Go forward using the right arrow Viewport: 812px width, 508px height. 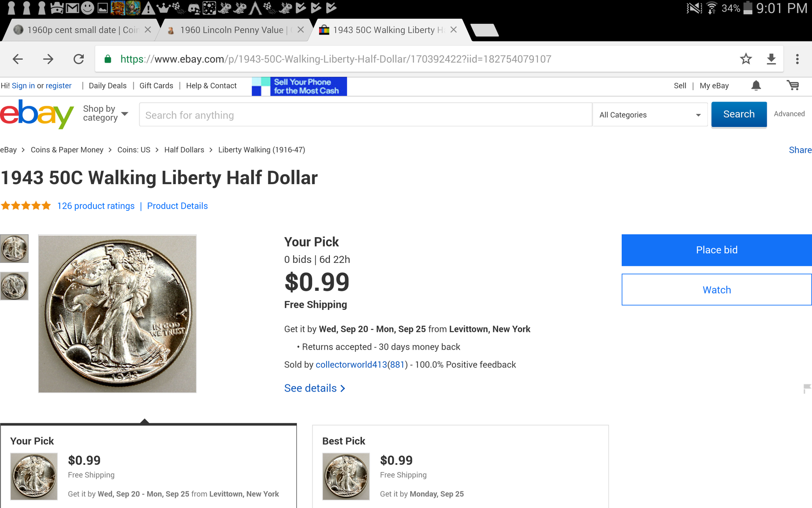coord(48,59)
